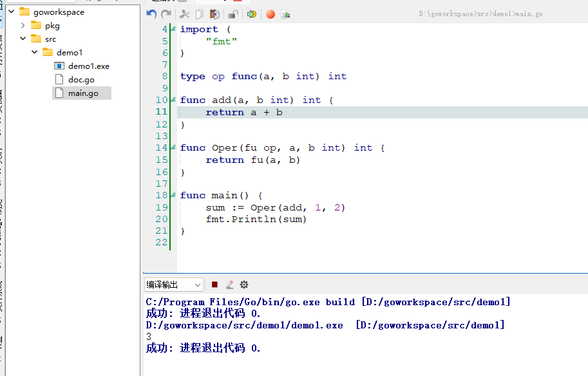Collapse the goworkspace tree node
This screenshot has width=588, height=376.
click(12, 12)
